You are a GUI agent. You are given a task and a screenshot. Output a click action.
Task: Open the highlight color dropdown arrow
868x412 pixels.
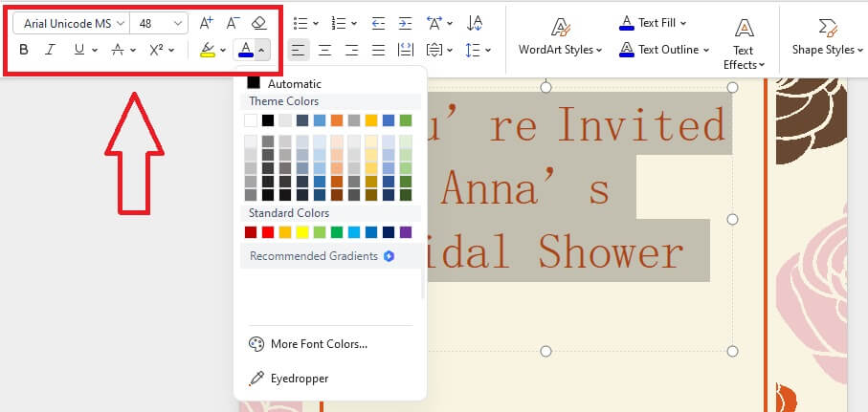coord(223,51)
